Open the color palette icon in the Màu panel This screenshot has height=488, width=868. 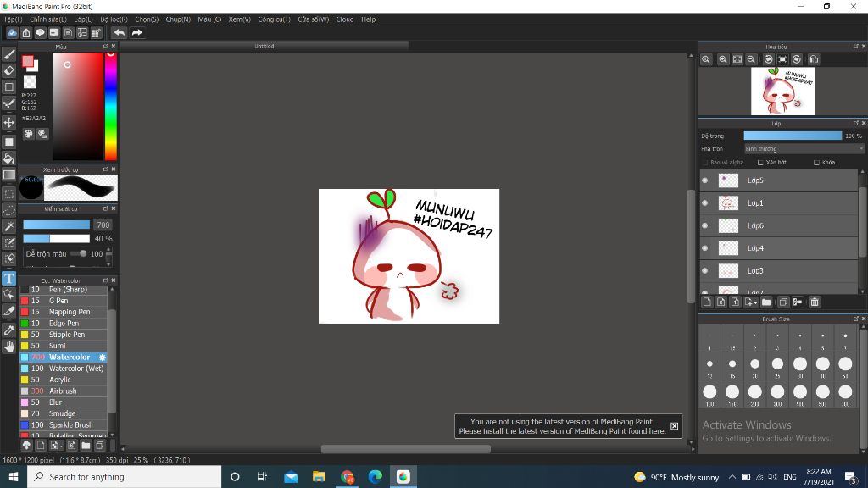pyautogui.click(x=28, y=134)
